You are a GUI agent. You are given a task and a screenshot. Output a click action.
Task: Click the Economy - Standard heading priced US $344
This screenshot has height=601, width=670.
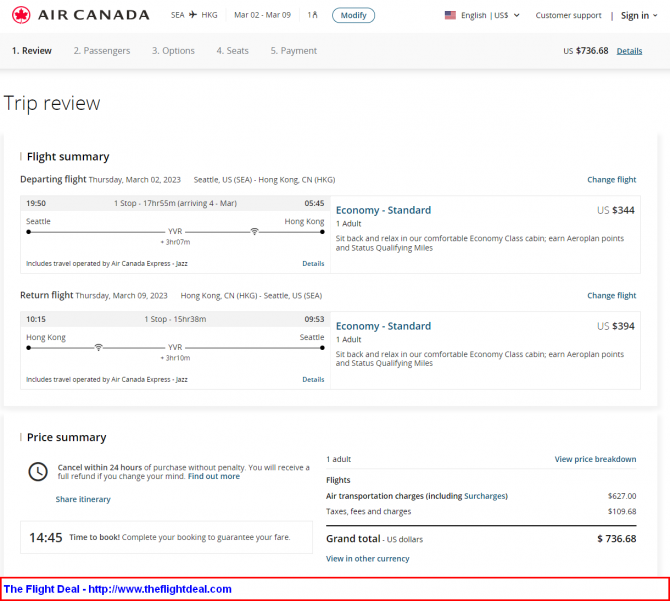click(x=383, y=210)
